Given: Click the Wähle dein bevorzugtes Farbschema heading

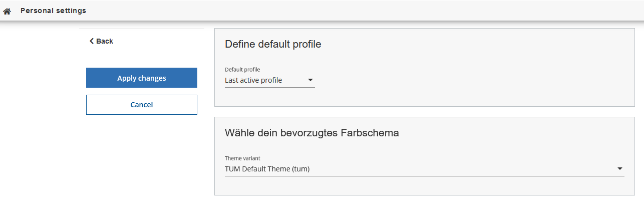Looking at the screenshot, I should pyautogui.click(x=311, y=133).
